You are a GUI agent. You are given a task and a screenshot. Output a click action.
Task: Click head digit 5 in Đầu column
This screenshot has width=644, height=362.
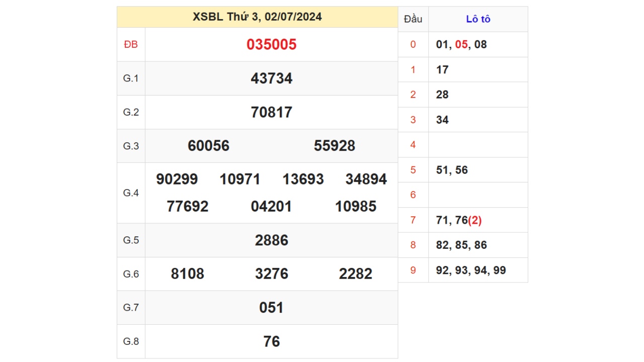(413, 170)
